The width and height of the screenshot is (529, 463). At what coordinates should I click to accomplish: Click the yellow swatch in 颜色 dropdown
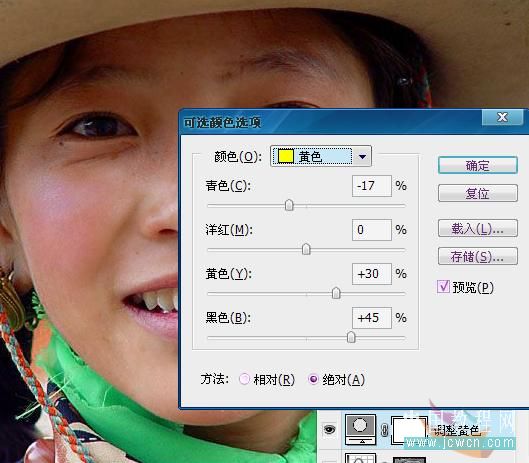tap(285, 156)
